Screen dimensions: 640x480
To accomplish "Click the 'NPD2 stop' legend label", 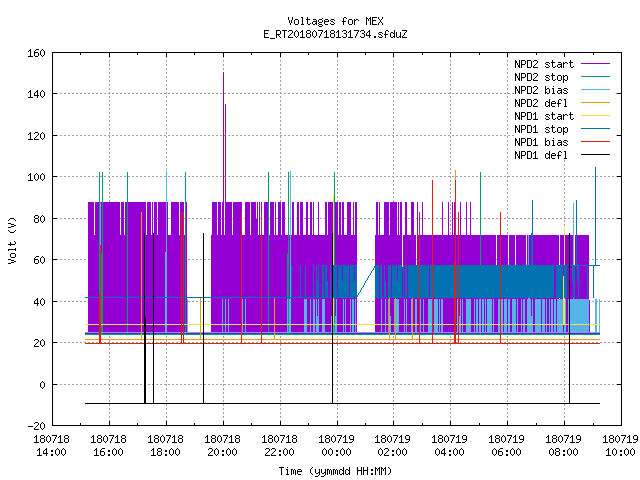I will 541,77.
